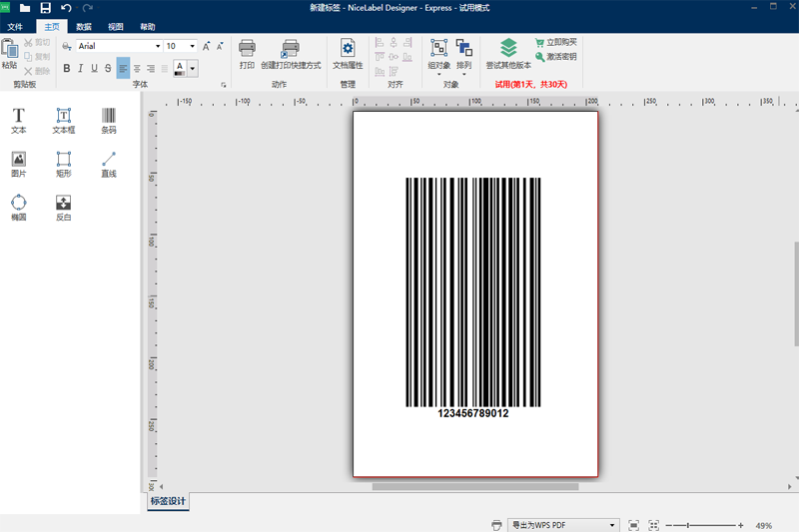Open 文档属性 document properties
This screenshot has width=799, height=532.
coord(348,53)
